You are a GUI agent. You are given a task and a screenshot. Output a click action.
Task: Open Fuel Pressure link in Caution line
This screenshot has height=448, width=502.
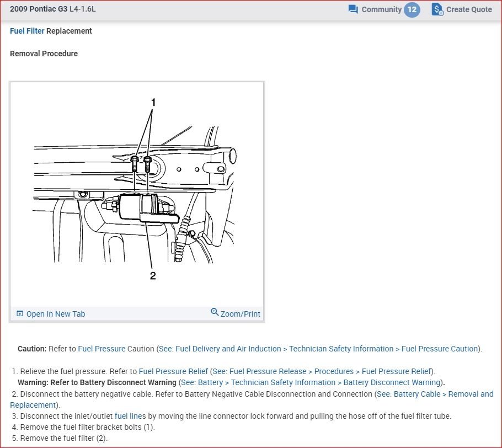(102, 349)
